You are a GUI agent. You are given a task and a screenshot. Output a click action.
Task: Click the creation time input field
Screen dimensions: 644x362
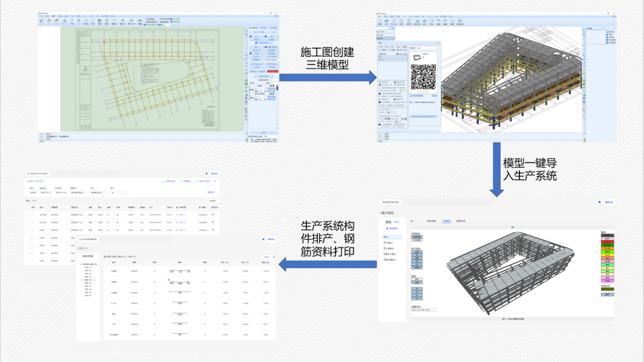[x=423, y=310]
